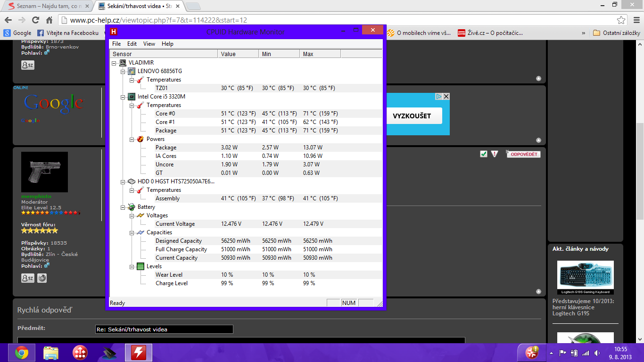
Task: Open HWMonitor File menu
Action: (x=116, y=44)
